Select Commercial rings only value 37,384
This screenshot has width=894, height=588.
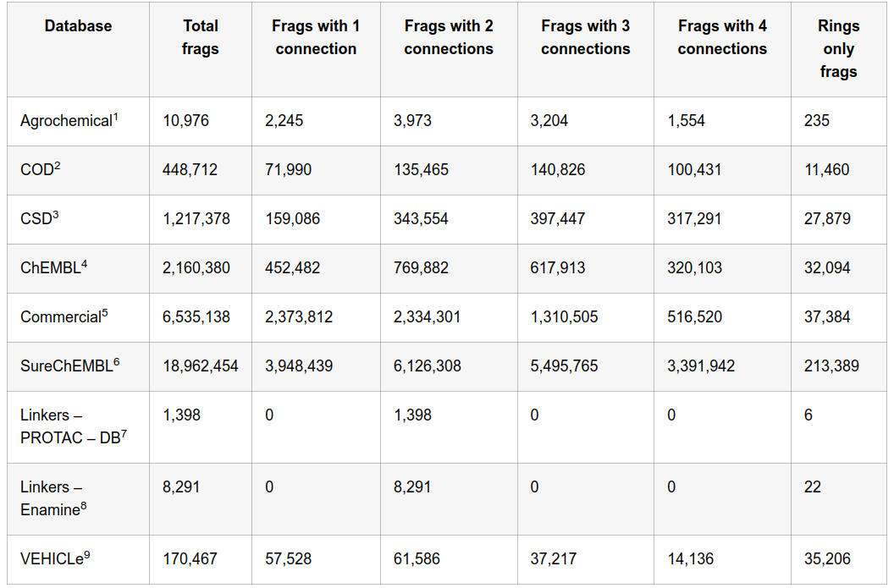tap(827, 316)
